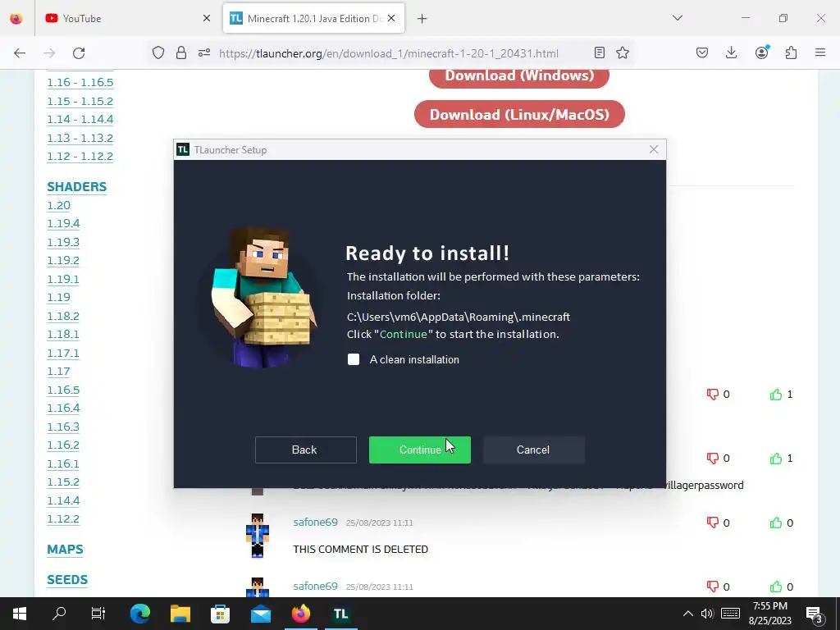Open the 1.14 - 1.14.4 versions link
Image resolution: width=840 pixels, height=630 pixels.
(80, 119)
